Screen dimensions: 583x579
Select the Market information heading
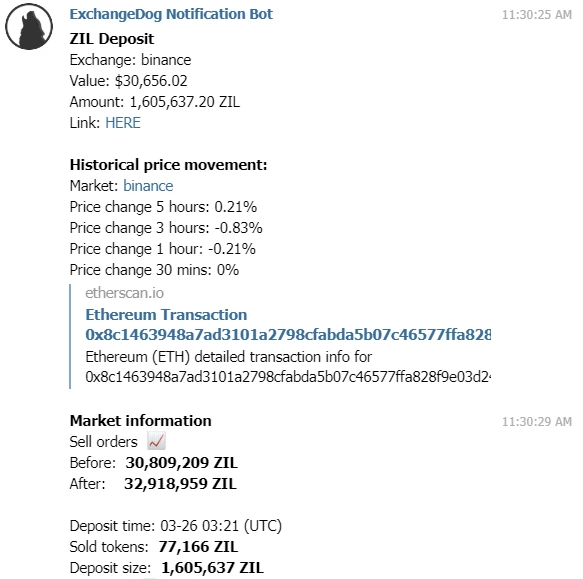click(x=141, y=421)
